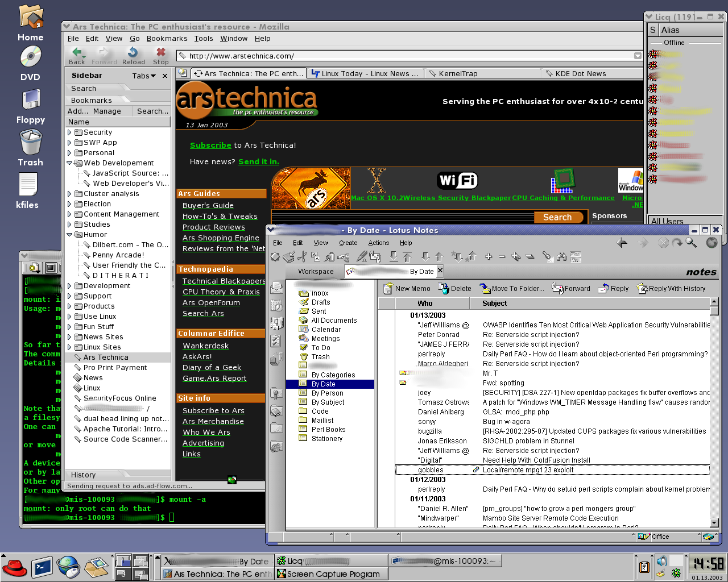Click the Notes globe icon at top right
This screenshot has width=728, height=582.
coord(712,243)
